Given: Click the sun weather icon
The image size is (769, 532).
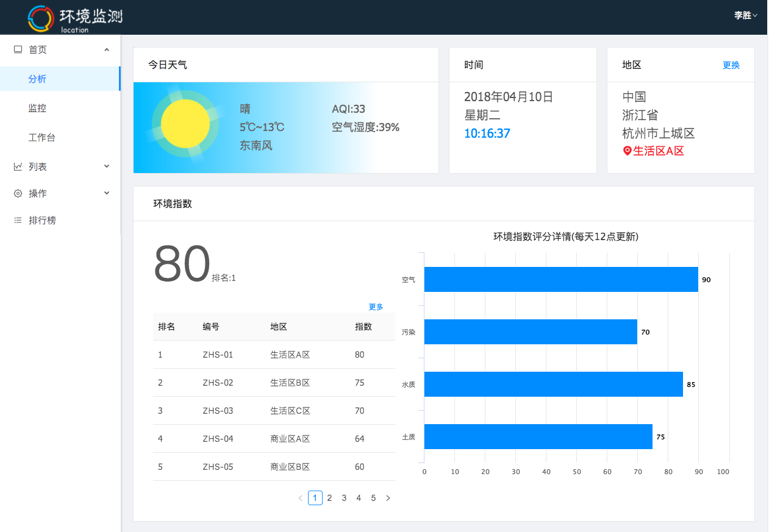Looking at the screenshot, I should pos(185,124).
